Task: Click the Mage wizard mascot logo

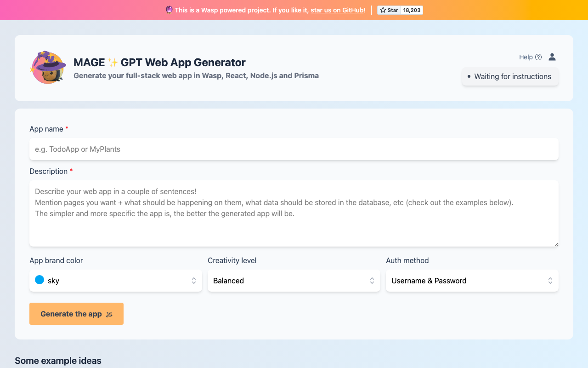Action: coord(48,68)
